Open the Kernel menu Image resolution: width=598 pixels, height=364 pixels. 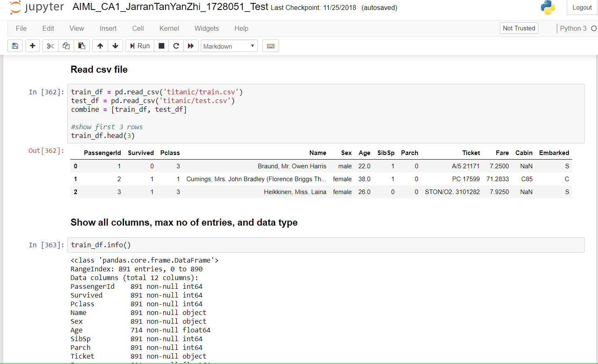pyautogui.click(x=169, y=28)
